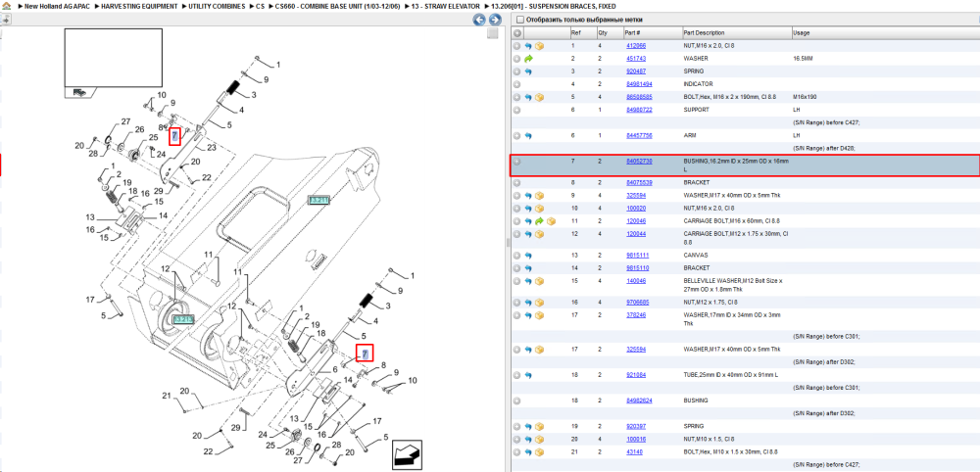Open part number link 84980722
The image size is (980, 472).
tap(639, 110)
